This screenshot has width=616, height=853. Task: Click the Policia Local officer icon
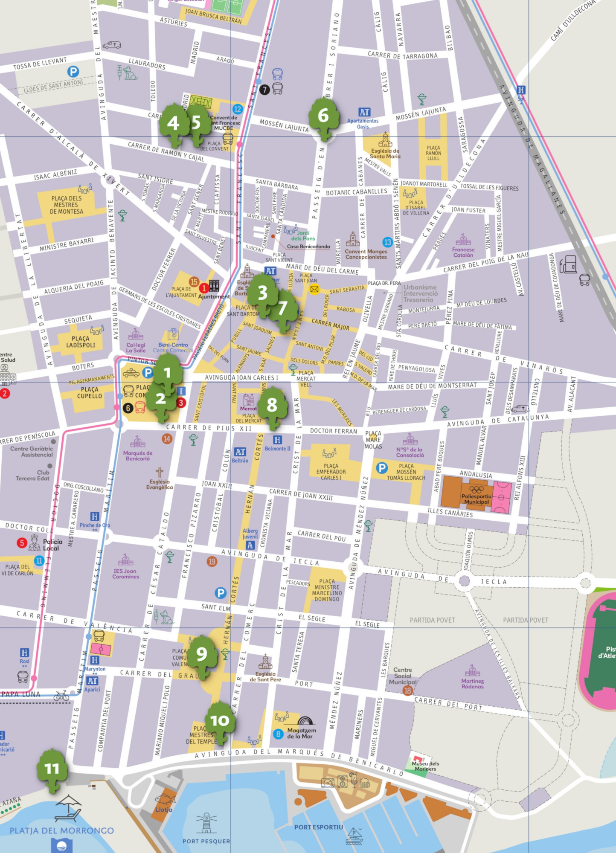tap(34, 543)
